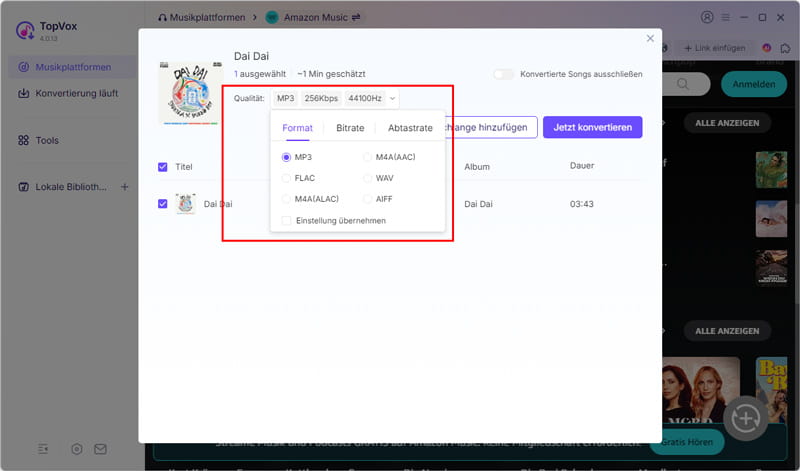The width and height of the screenshot is (800, 471).
Task: Click the upper ALLE ANZEIGEN button
Action: (x=727, y=123)
